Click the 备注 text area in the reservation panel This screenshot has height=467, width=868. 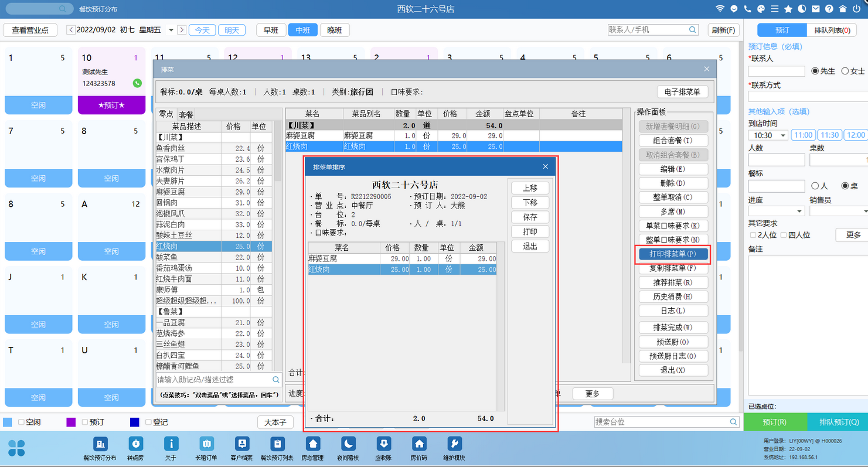tap(808, 326)
